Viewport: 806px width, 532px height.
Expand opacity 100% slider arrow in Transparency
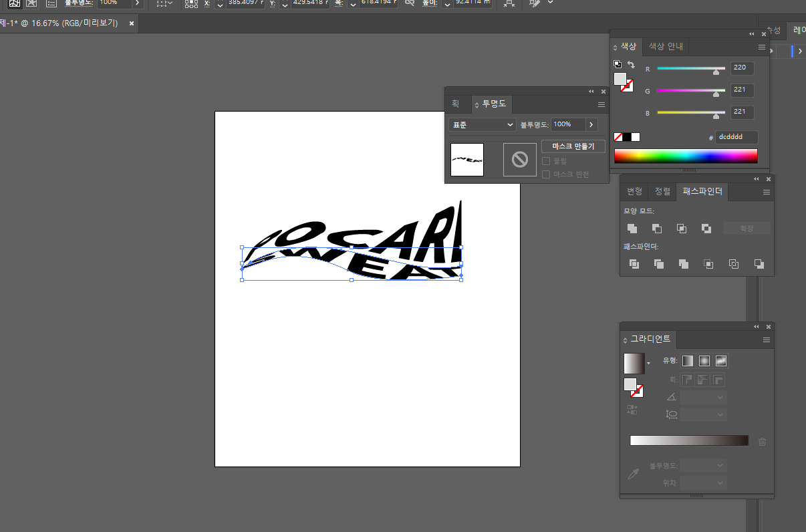591,124
